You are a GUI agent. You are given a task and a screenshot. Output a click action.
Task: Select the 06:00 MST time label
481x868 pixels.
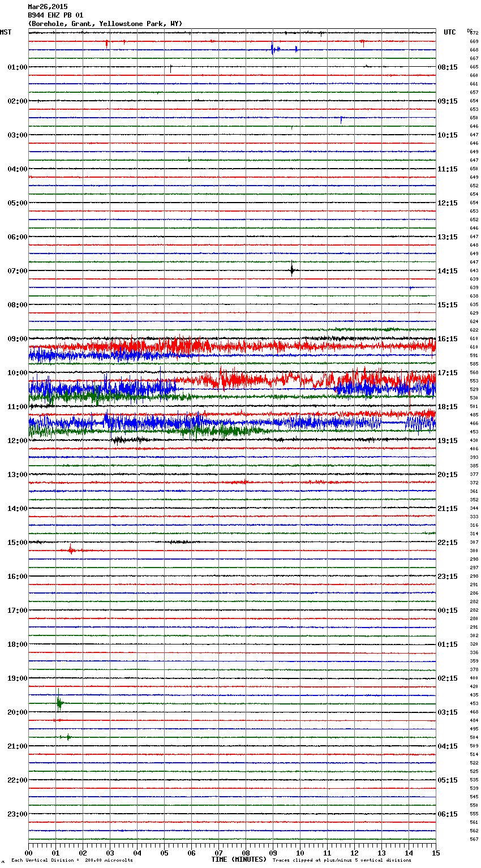click(x=18, y=237)
